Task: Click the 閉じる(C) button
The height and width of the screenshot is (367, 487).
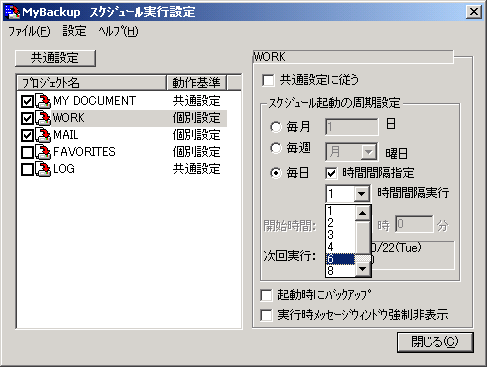Action: [x=435, y=342]
